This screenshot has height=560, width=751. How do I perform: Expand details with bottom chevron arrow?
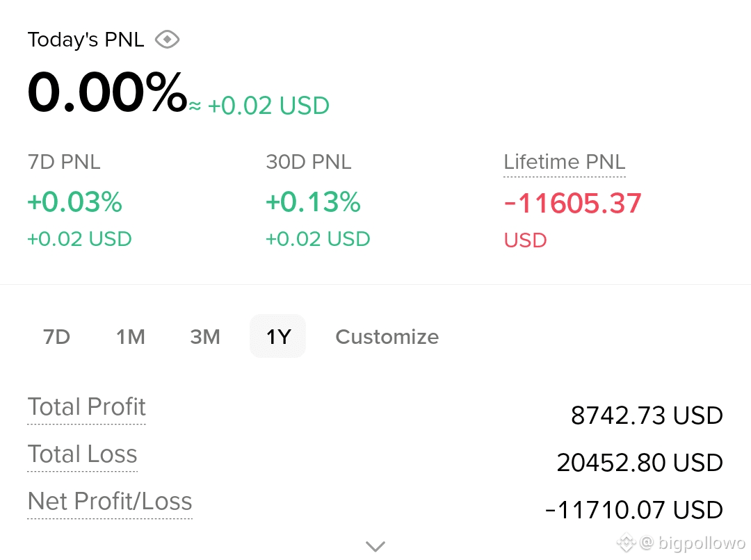375,545
